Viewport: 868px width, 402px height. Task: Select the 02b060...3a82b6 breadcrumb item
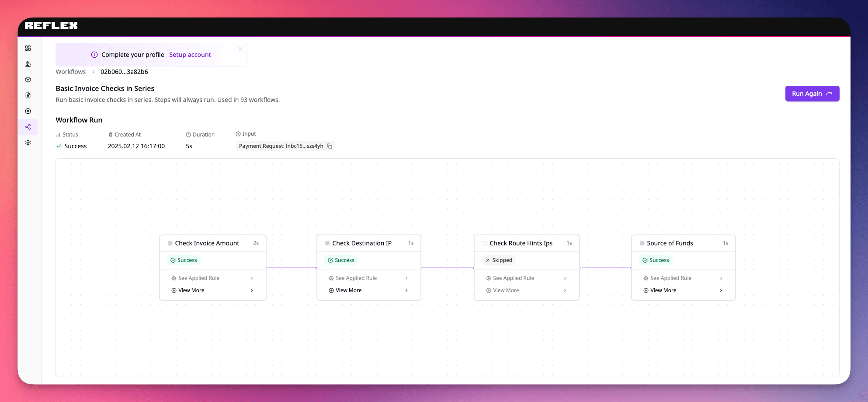[124, 71]
